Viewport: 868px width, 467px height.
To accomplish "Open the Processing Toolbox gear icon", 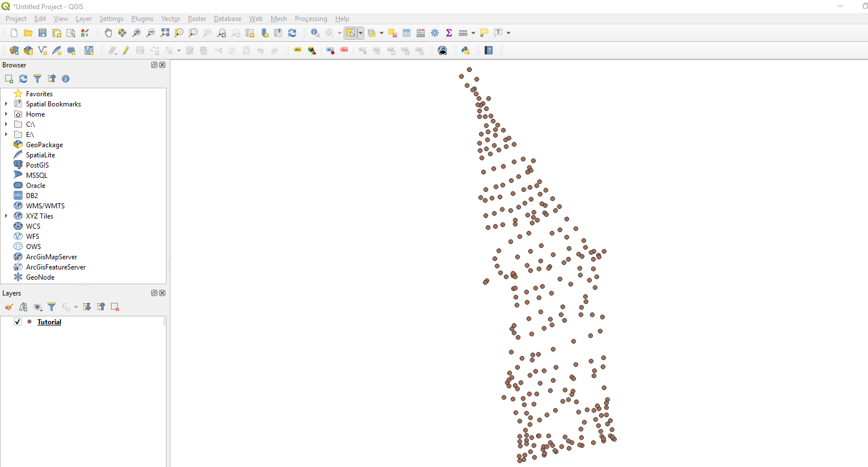I will (435, 33).
